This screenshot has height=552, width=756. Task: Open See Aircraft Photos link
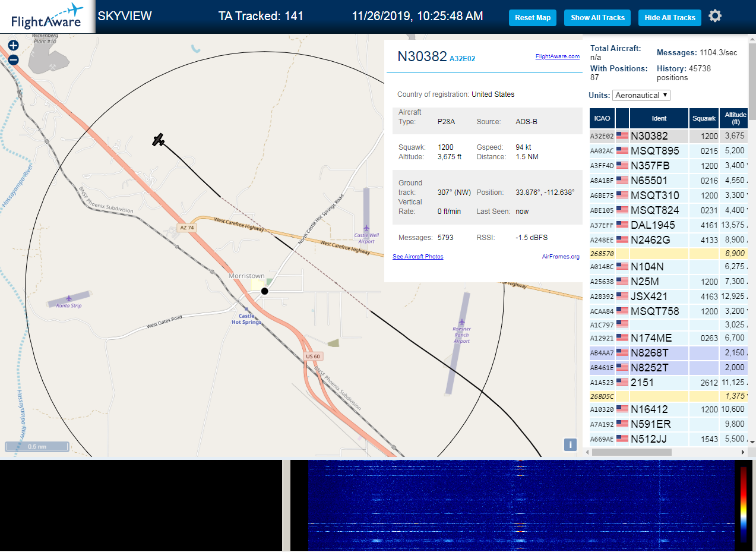(x=417, y=257)
